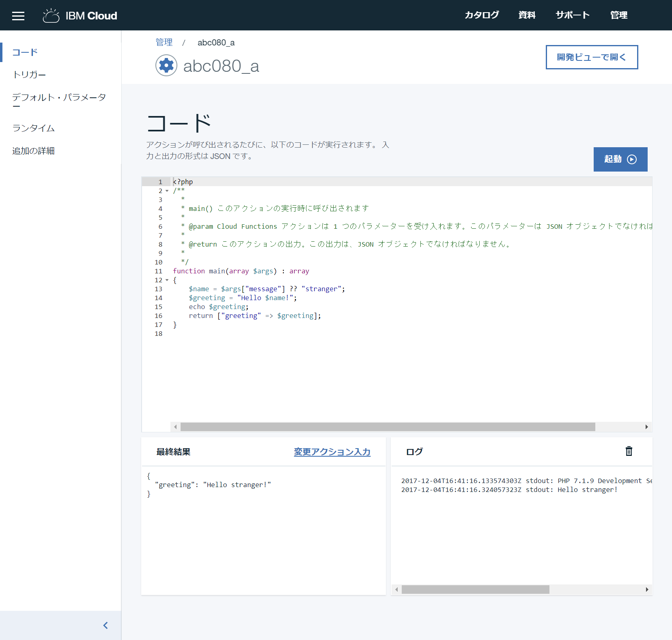Click the 'stdout: Hello stranger!' log line

(509, 490)
